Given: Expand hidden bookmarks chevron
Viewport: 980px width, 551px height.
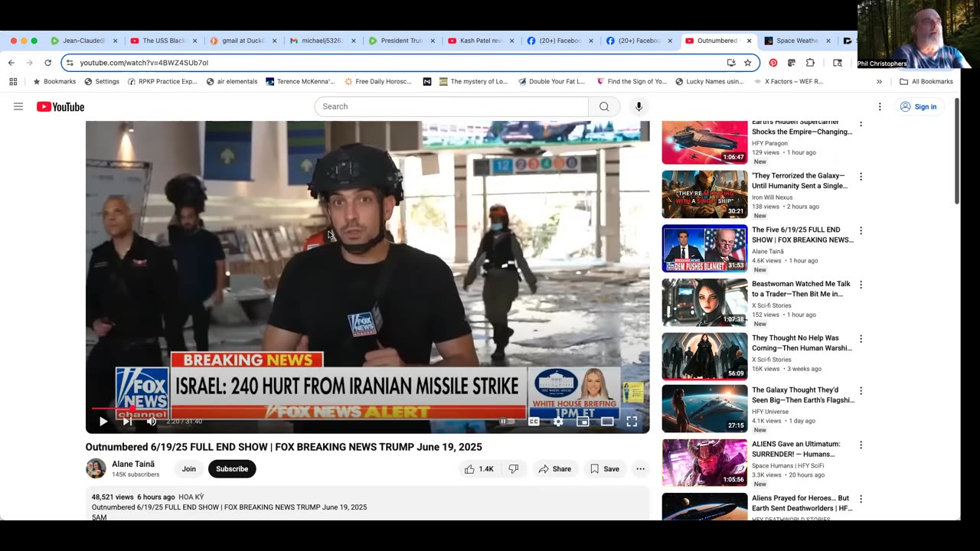Looking at the screenshot, I should click(879, 81).
